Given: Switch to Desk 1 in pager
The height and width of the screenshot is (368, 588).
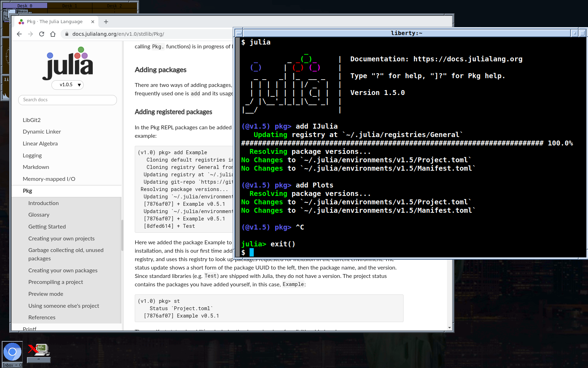Looking at the screenshot, I should point(69,6).
